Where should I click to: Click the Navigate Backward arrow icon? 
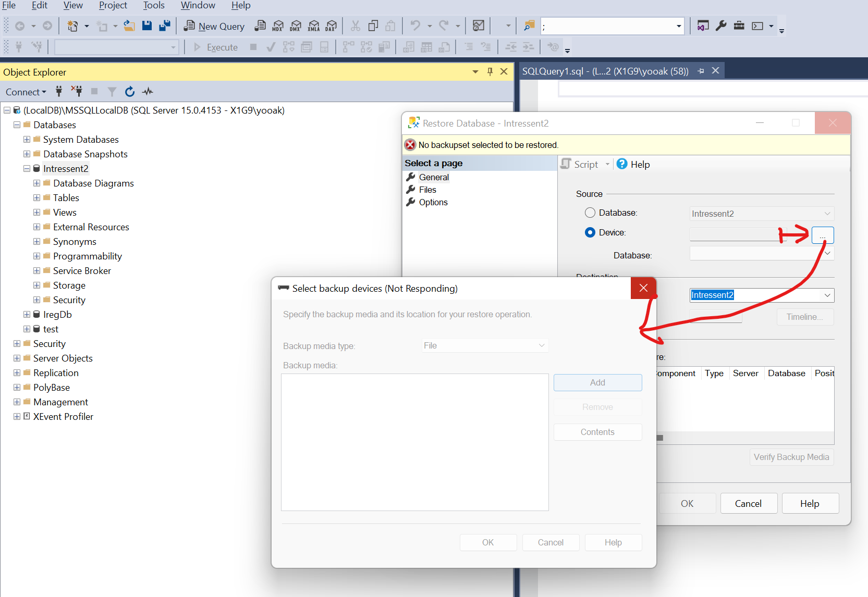point(20,26)
